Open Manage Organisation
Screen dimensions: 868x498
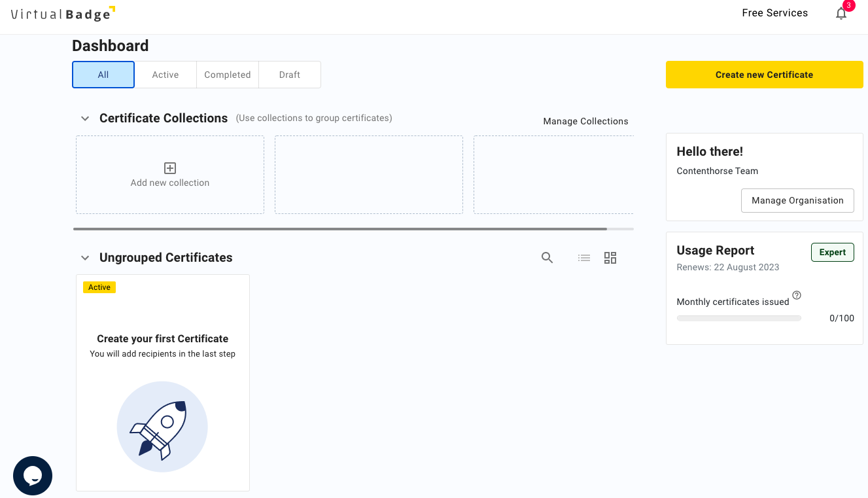[x=797, y=200]
